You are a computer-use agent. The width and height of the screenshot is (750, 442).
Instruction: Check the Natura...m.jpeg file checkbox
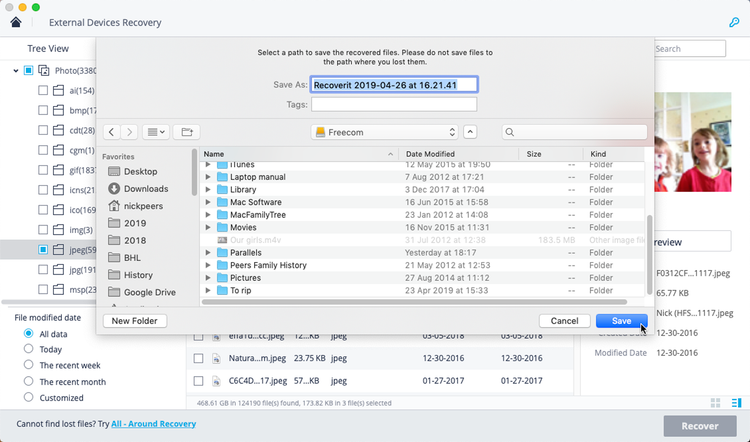tap(199, 358)
